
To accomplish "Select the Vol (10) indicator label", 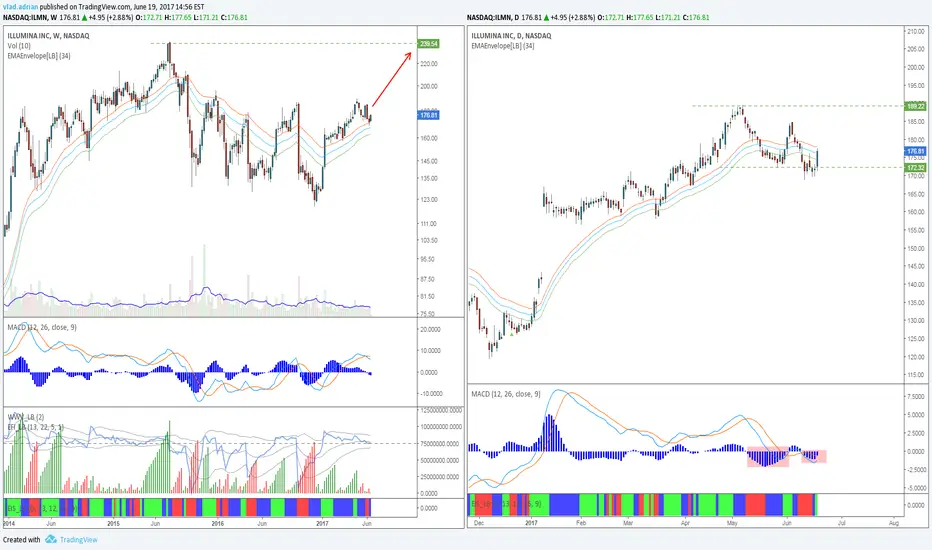I will coord(19,46).
